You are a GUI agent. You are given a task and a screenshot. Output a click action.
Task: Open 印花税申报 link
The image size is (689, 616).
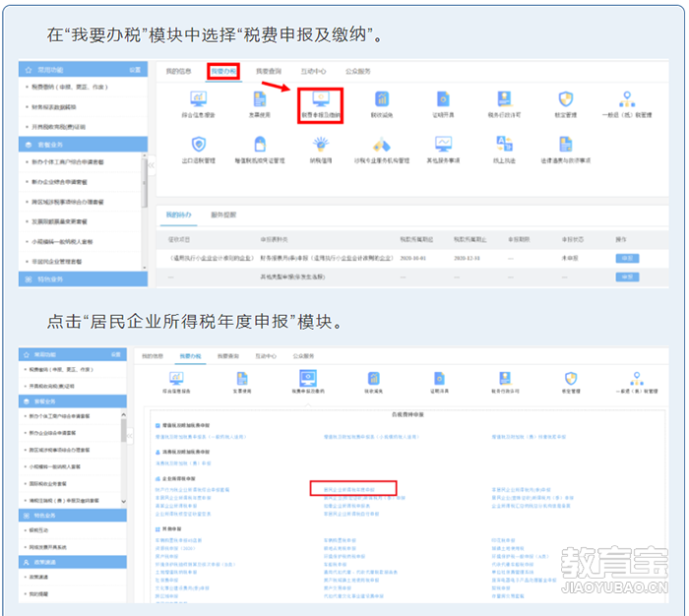(503, 540)
